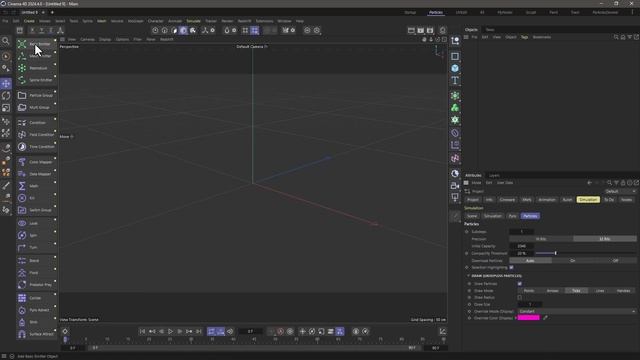The width and height of the screenshot is (640, 360).
Task: Set Precision to the right 64-bit option
Action: coord(604,239)
